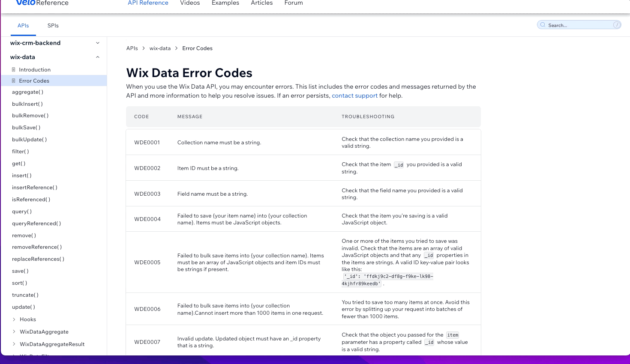Screen dimensions: 630x364
Task: Open update( ) in the sidebar
Action: point(24,307)
